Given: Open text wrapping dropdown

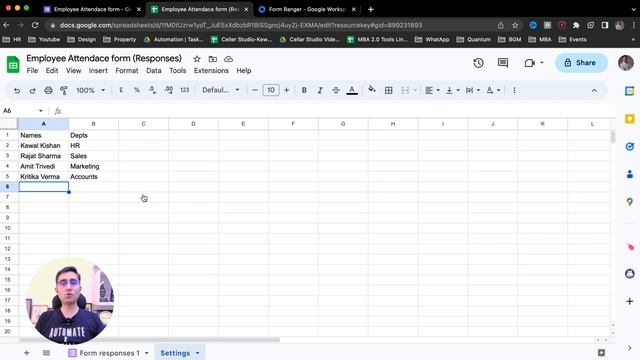Looking at the screenshot, I should pos(473,90).
